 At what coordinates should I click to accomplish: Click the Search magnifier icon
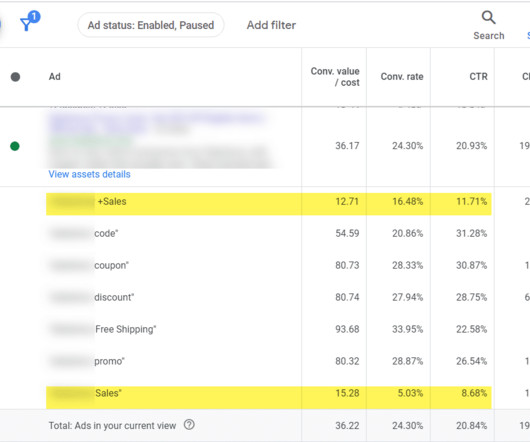point(488,18)
